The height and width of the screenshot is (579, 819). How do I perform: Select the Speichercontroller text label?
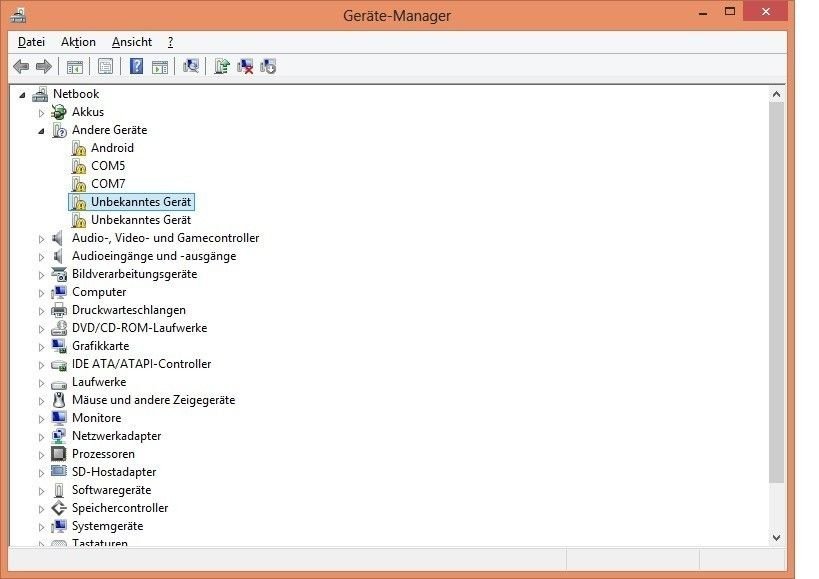120,508
